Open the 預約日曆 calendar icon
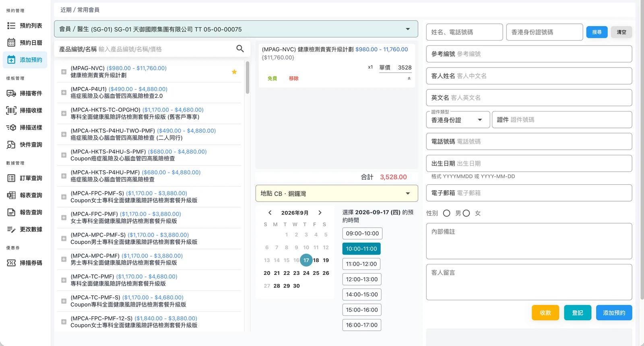 tap(11, 43)
